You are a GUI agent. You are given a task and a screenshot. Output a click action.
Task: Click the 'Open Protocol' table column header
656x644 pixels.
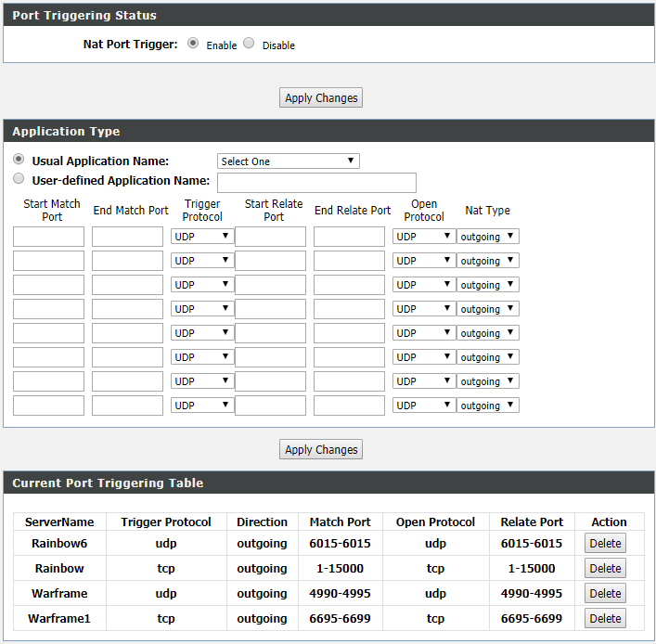(435, 522)
